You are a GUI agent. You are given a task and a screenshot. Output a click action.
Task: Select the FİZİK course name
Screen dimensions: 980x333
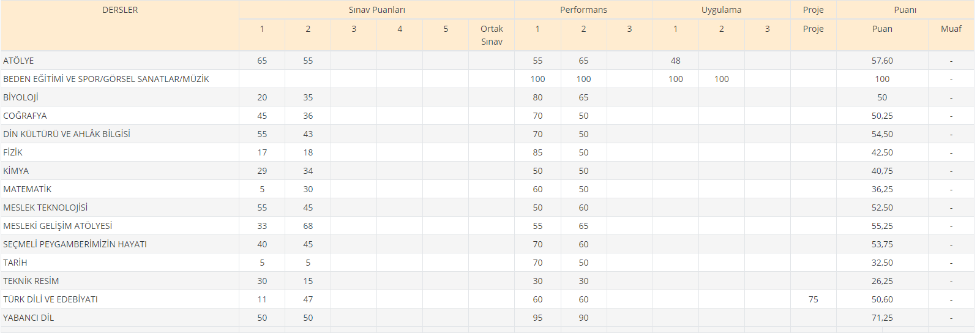13,152
